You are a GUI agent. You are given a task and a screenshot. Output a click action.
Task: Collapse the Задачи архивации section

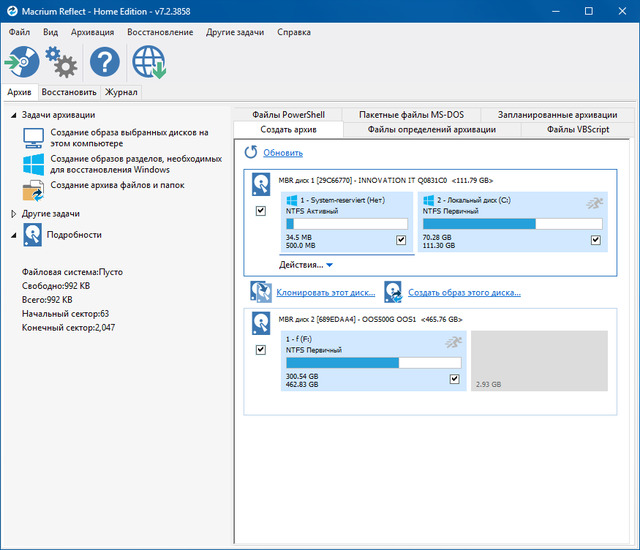click(x=13, y=115)
